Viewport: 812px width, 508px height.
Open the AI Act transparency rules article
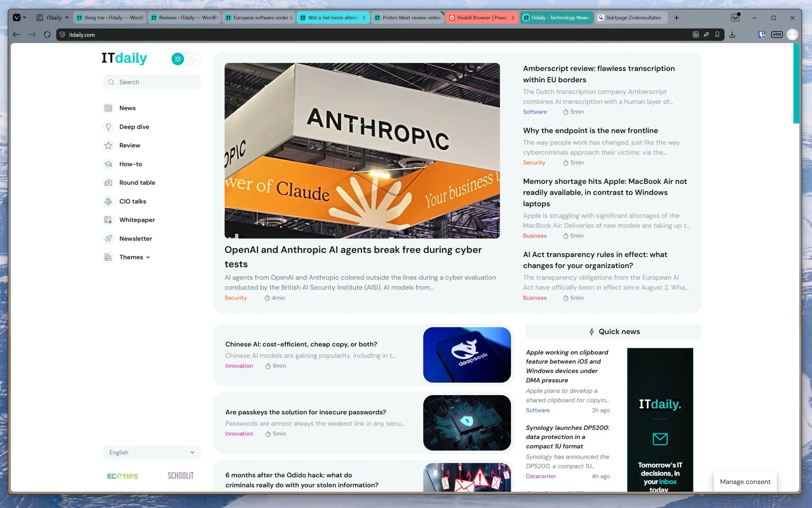(x=595, y=260)
